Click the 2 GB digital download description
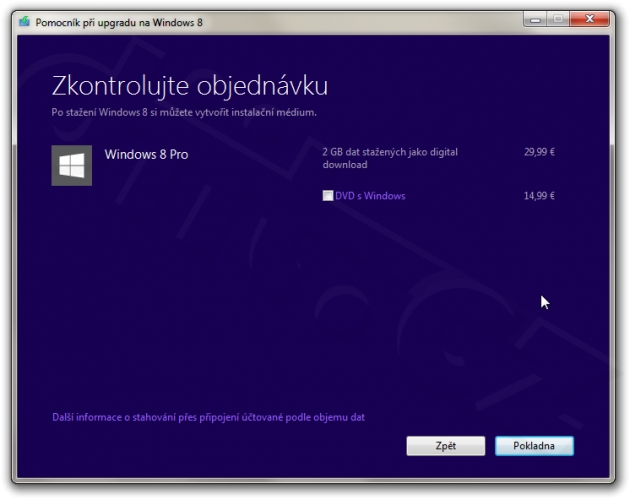The image size is (630, 500). [x=390, y=158]
